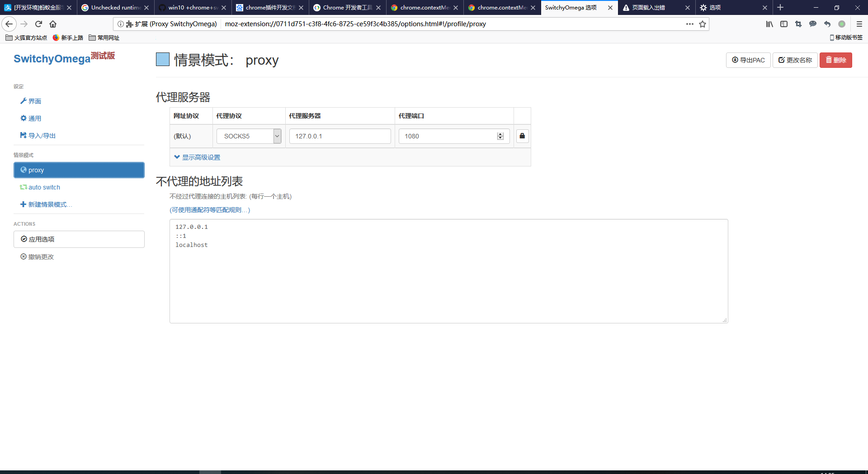Close the Chrome 开发者工具 tab

point(378,8)
